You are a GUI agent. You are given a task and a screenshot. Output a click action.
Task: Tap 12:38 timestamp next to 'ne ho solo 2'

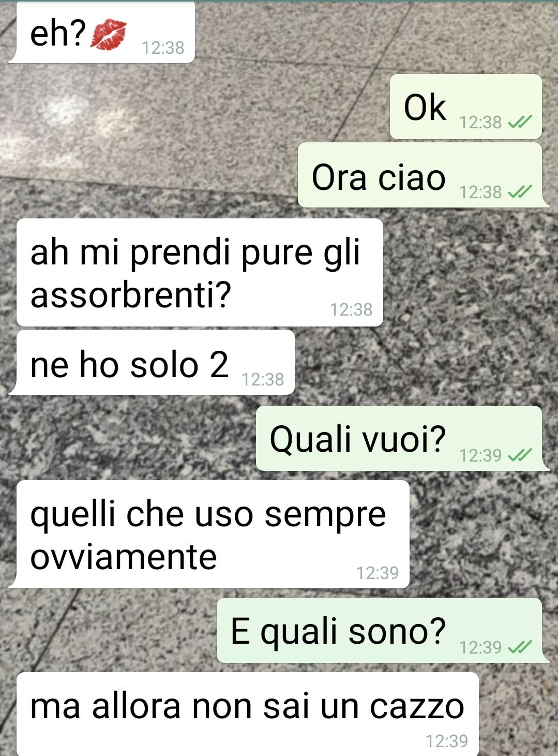pos(263,379)
